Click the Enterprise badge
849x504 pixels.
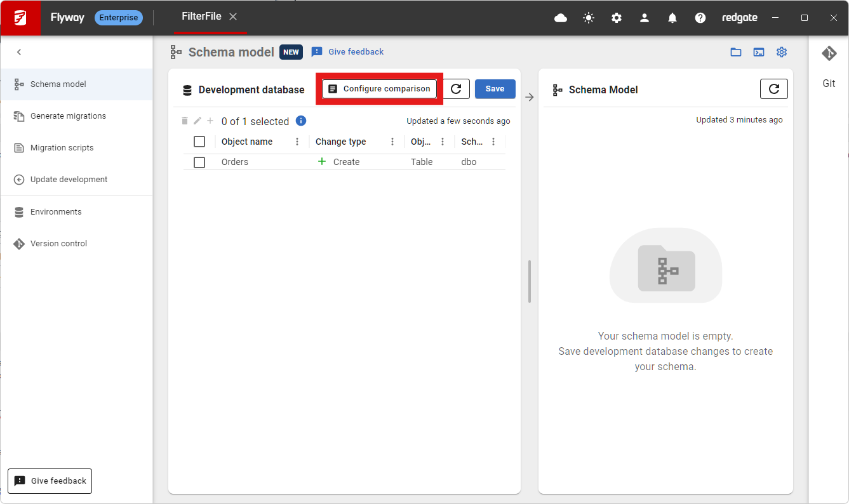(x=119, y=18)
